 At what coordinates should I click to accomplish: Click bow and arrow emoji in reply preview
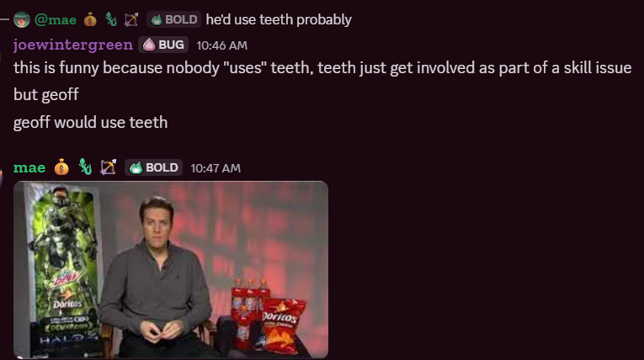130,19
